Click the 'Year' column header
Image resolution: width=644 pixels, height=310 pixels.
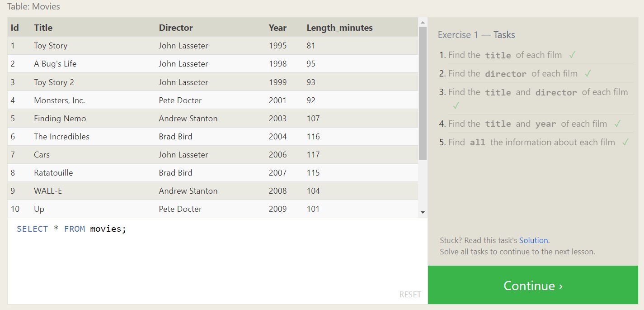[x=277, y=28]
